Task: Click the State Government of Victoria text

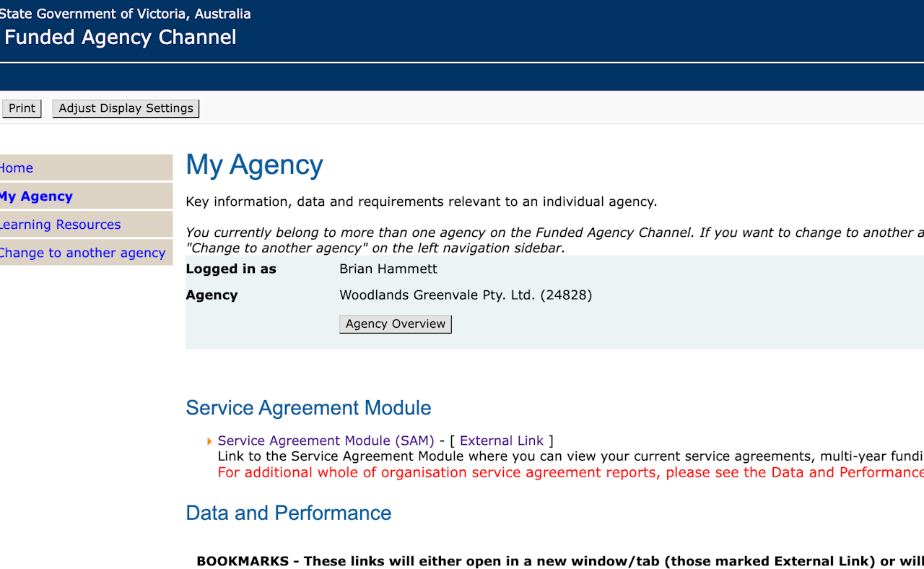Action: coord(126,14)
